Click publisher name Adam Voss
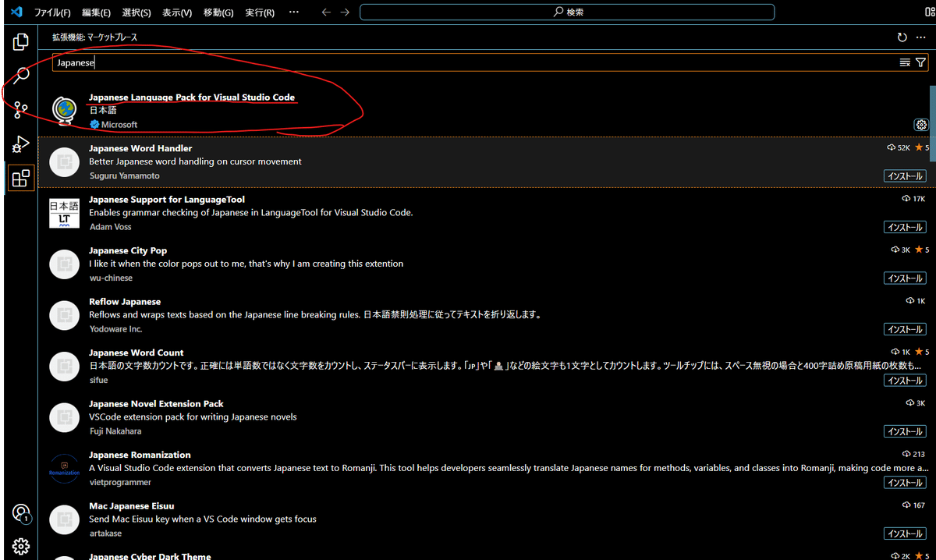The image size is (936, 560). 110,227
